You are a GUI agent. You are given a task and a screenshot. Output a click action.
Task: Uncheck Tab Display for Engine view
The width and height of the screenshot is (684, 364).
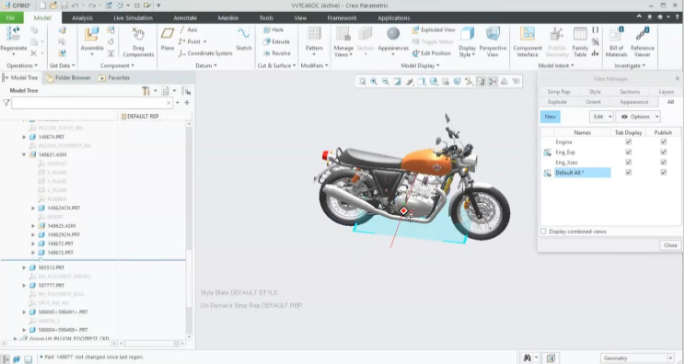point(628,142)
